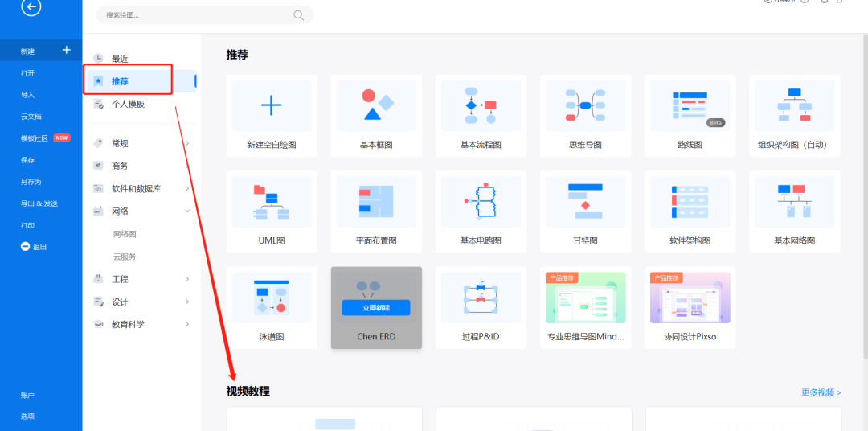Click the icon beside 商务
Image resolution: width=868 pixels, height=431 pixels.
coord(99,166)
